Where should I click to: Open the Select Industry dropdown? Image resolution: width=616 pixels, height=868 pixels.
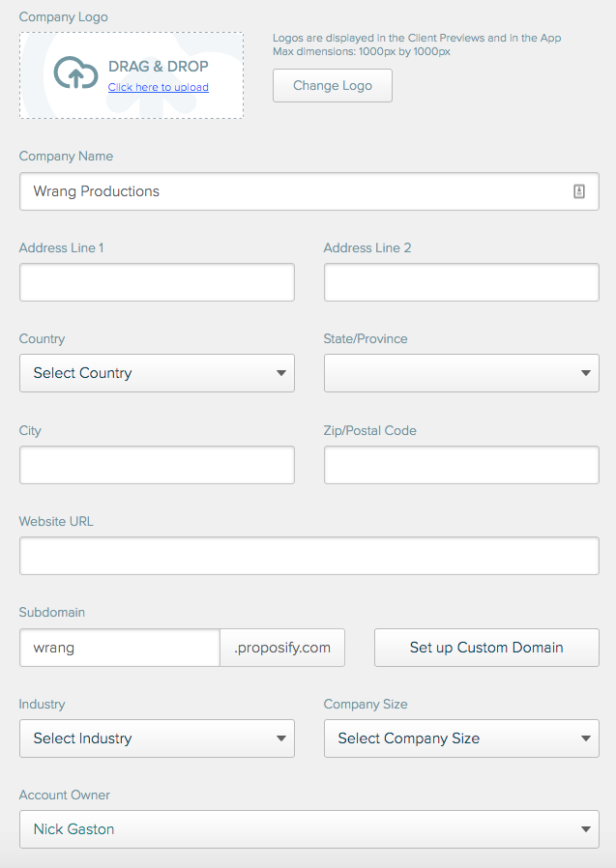point(158,738)
